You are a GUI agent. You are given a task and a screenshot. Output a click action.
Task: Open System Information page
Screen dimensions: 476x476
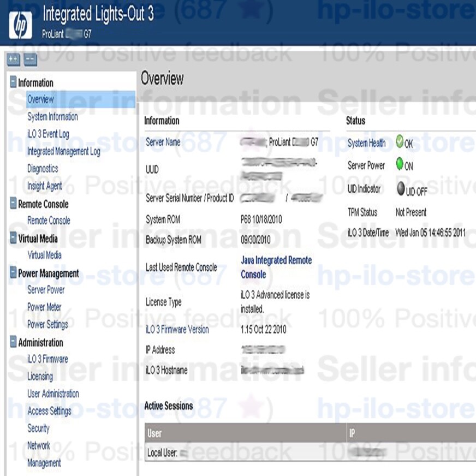(52, 117)
